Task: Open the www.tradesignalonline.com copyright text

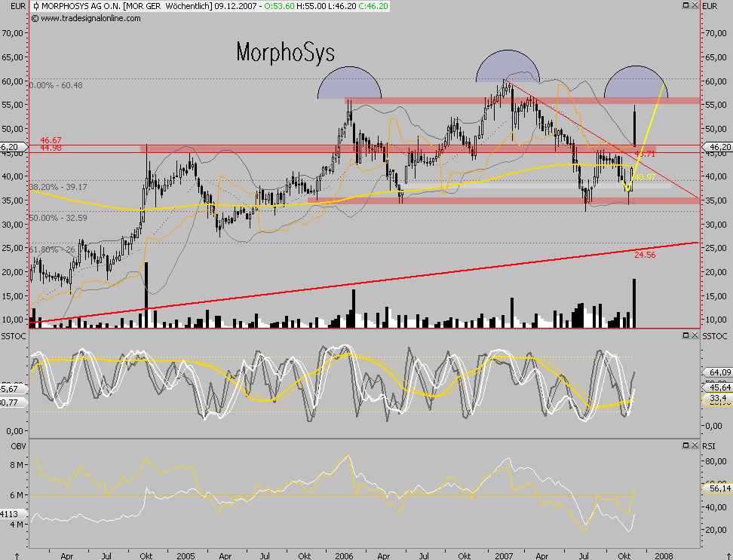Action: tap(87, 18)
